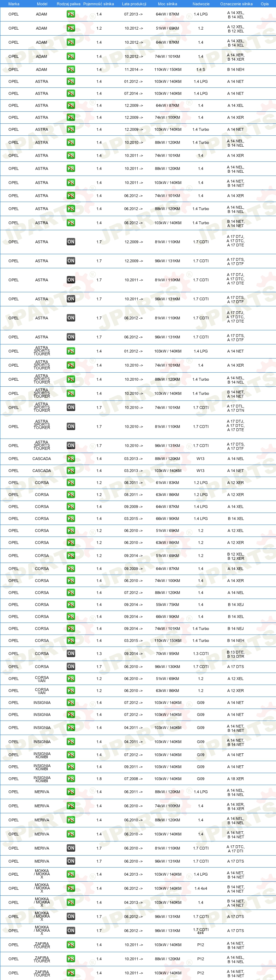Click petrol icon in MERIVA 1.4 LPG row

71,792
